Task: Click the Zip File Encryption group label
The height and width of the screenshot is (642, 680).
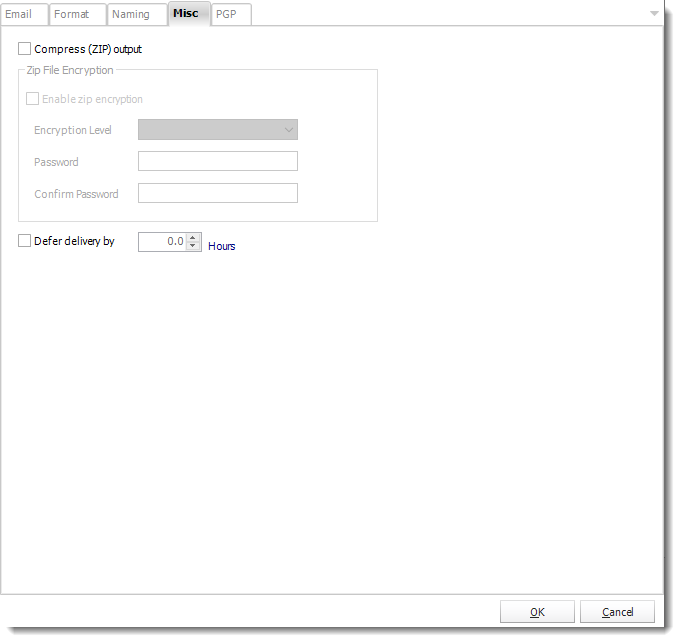Action: (70, 70)
